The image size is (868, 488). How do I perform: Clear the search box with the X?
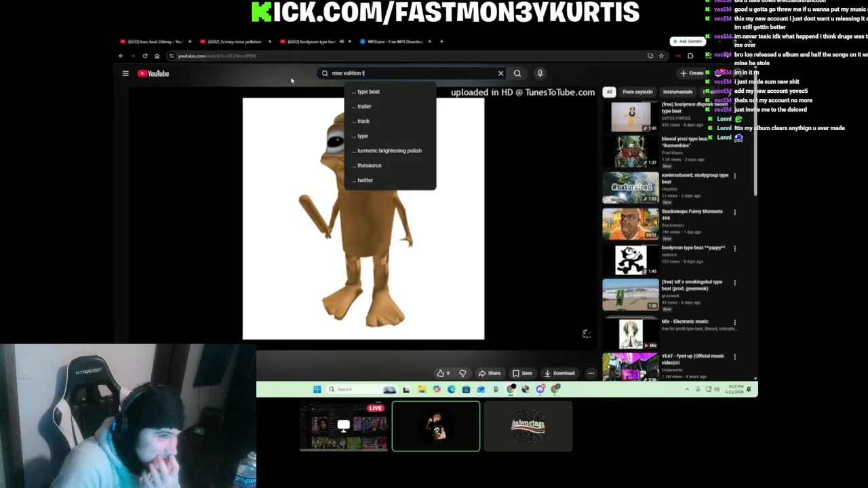tap(500, 73)
